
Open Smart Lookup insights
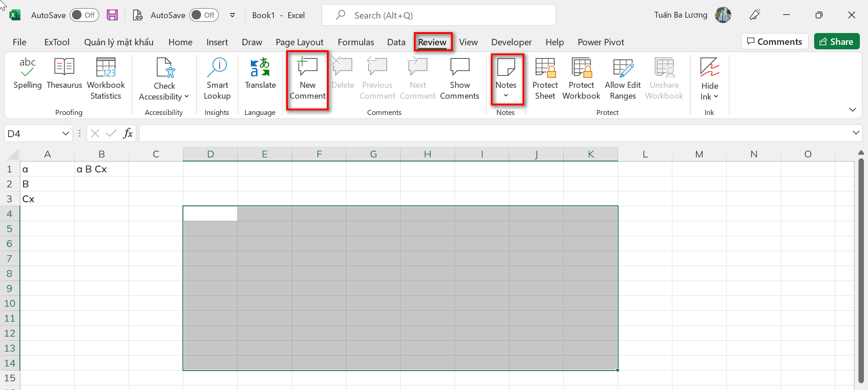coord(217,79)
